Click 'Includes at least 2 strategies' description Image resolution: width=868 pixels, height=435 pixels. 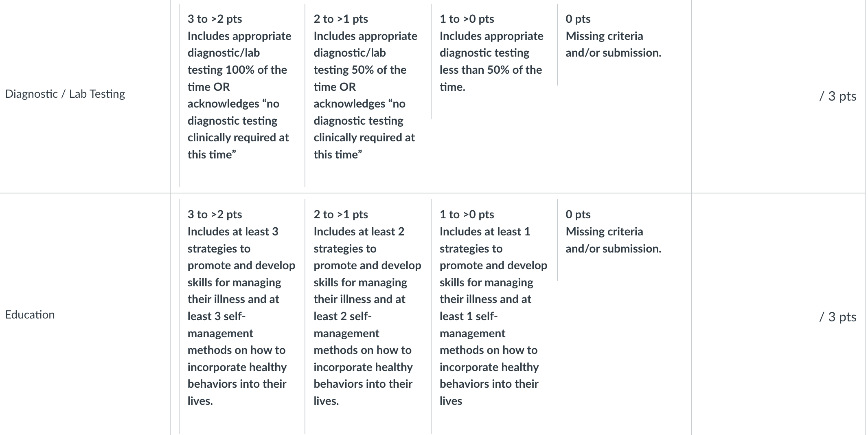point(359,240)
